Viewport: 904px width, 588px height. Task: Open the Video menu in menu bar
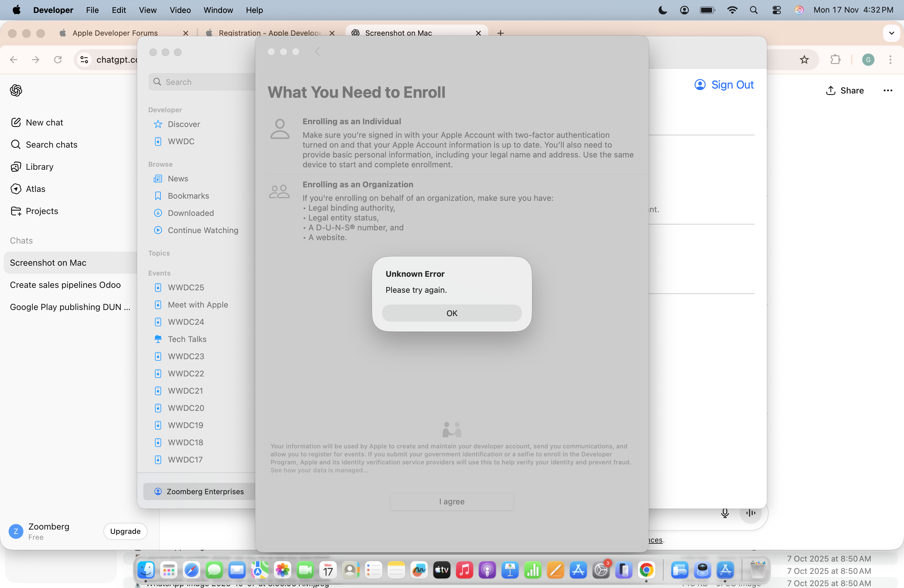tap(180, 10)
